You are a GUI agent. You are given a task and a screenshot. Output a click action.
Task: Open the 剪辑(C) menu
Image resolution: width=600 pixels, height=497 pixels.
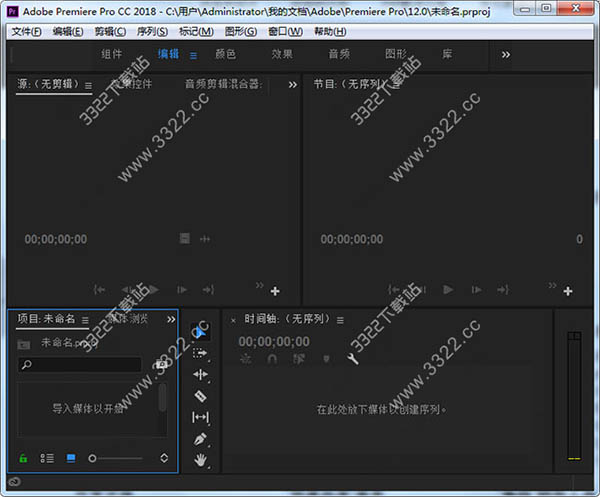110,31
